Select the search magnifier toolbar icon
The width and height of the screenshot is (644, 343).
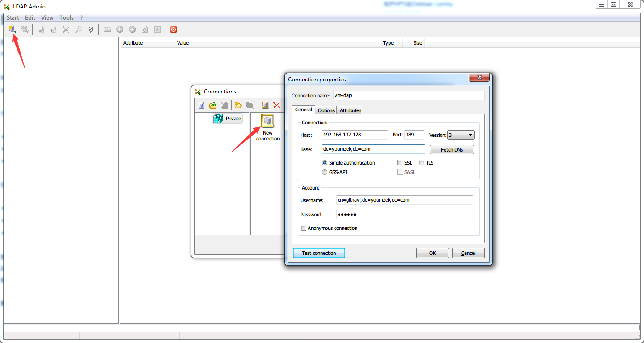point(78,29)
